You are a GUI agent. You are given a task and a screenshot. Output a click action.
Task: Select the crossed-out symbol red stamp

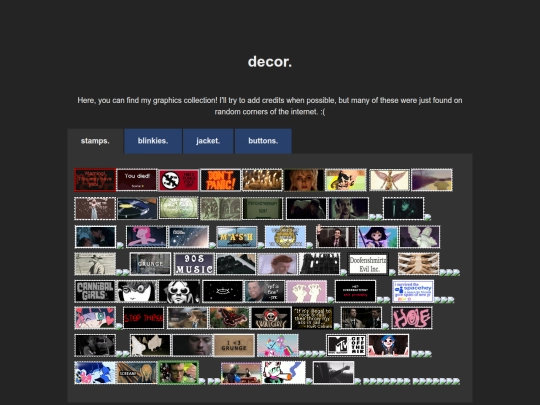[179, 180]
